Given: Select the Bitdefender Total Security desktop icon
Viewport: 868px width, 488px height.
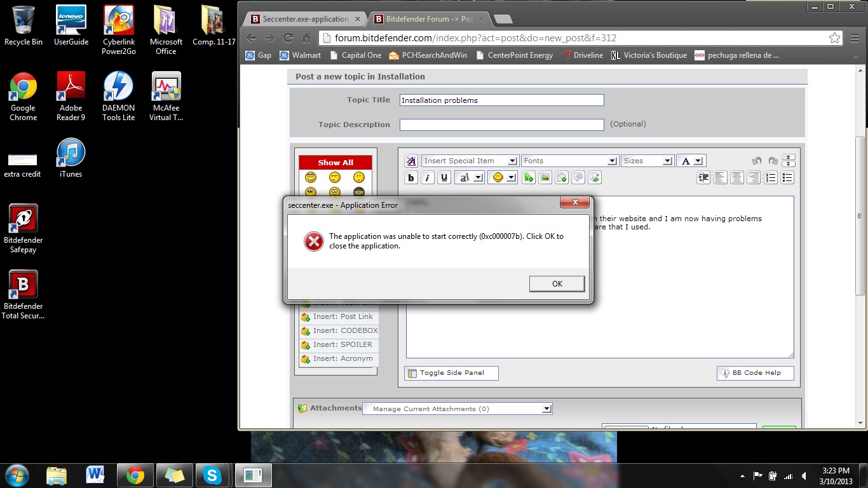Looking at the screenshot, I should pyautogui.click(x=24, y=295).
